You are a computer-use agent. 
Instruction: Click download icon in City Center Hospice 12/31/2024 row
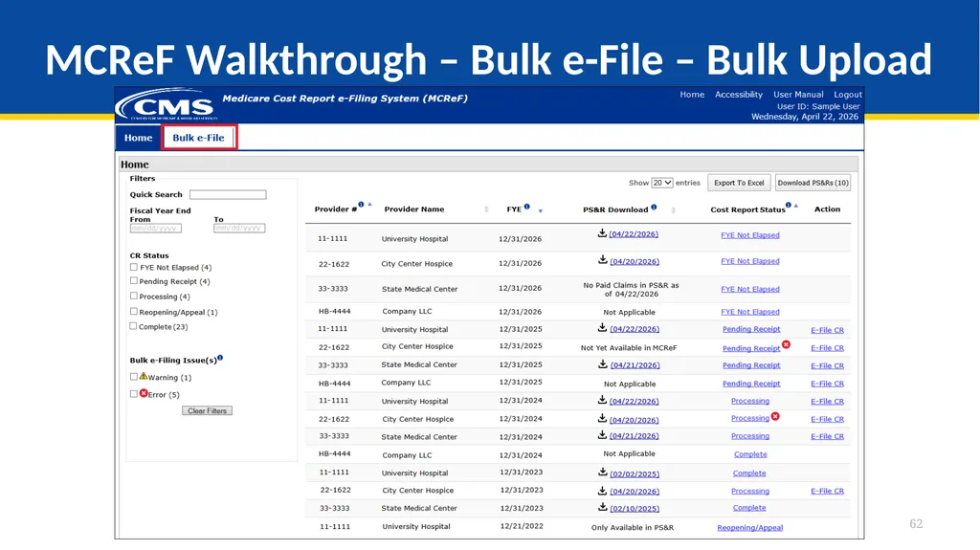[602, 418]
